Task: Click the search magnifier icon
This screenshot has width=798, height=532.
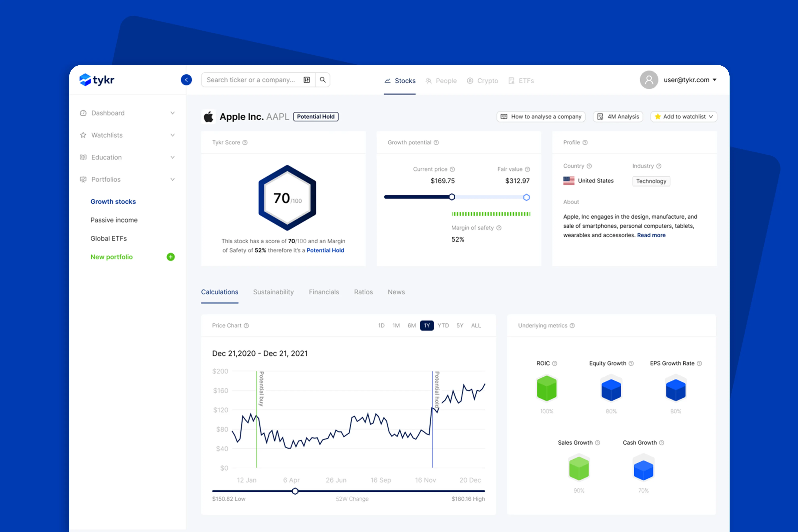Action: (x=323, y=80)
